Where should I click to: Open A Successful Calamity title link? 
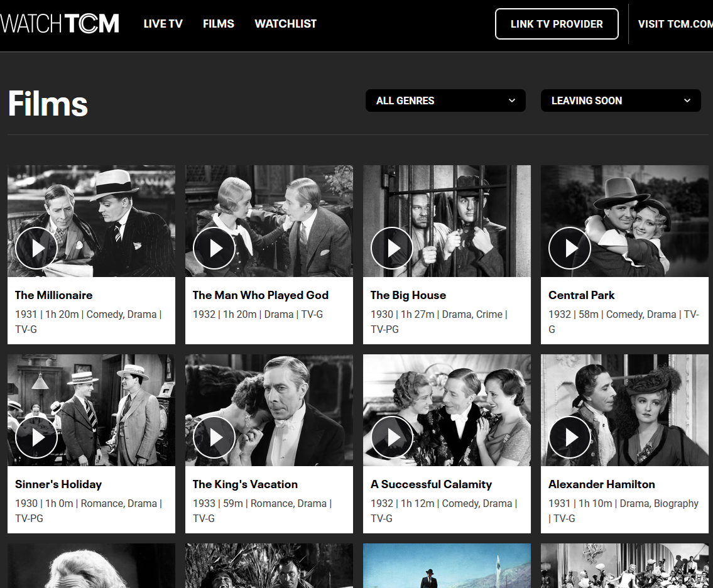tap(431, 484)
